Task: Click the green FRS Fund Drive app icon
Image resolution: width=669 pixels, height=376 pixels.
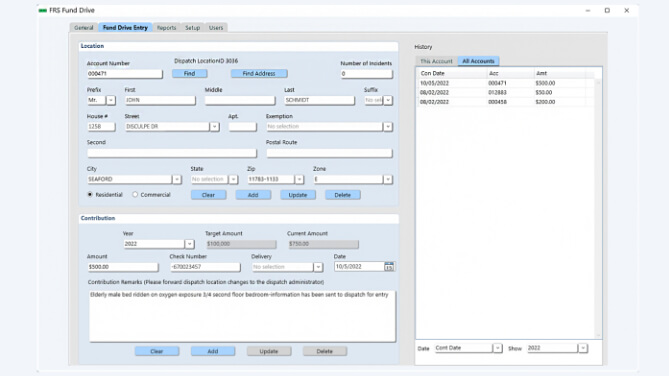Action: pos(43,10)
